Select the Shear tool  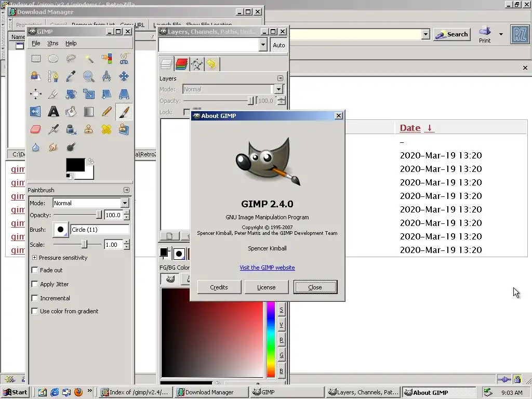[107, 94]
